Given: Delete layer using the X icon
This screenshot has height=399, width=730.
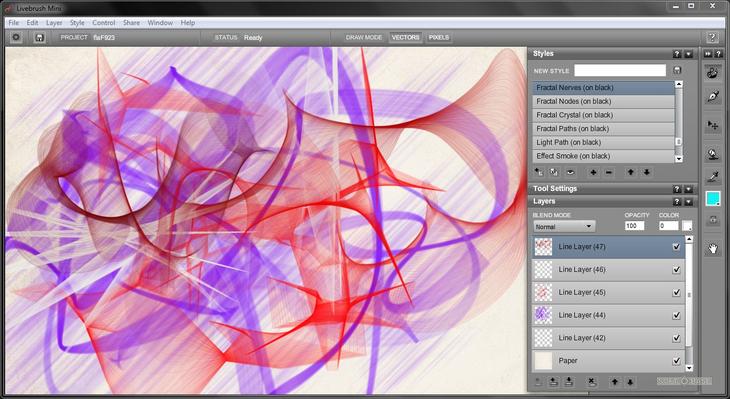Looking at the screenshot, I should (591, 382).
